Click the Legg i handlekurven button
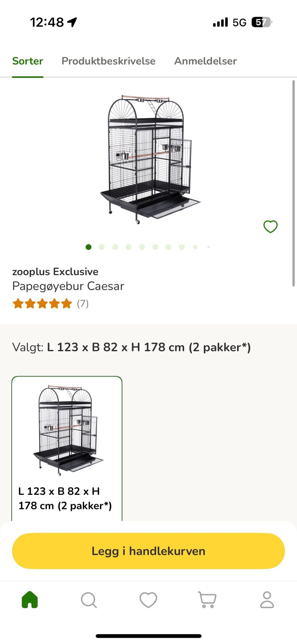 (x=148, y=551)
